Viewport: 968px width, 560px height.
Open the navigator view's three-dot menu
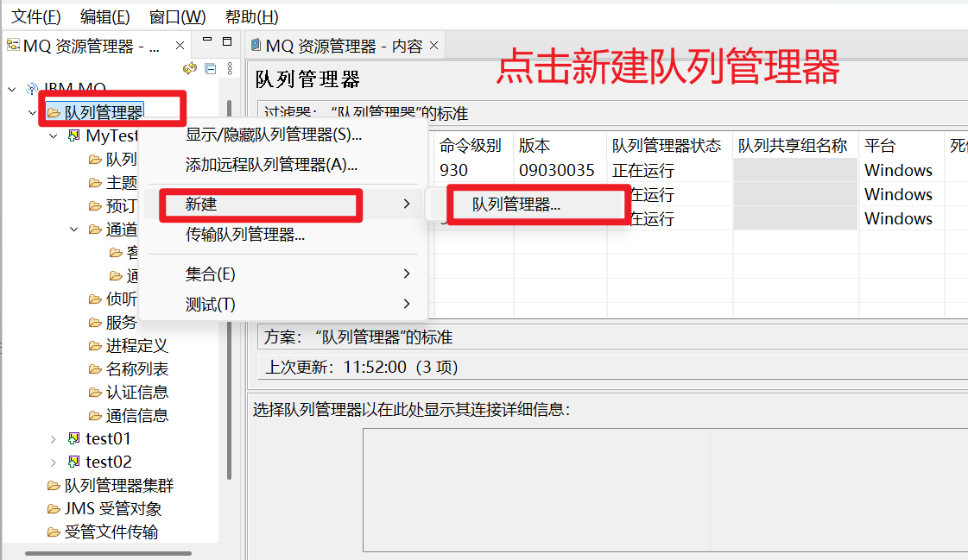(x=230, y=68)
